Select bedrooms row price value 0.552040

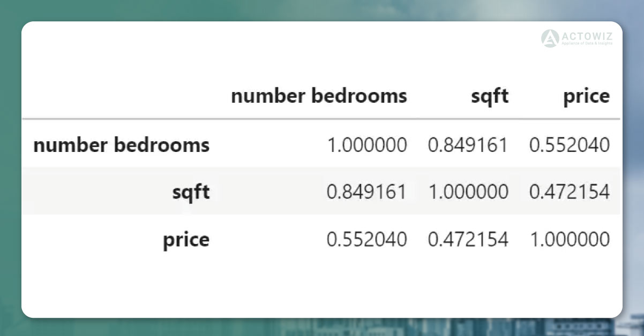[x=570, y=144]
